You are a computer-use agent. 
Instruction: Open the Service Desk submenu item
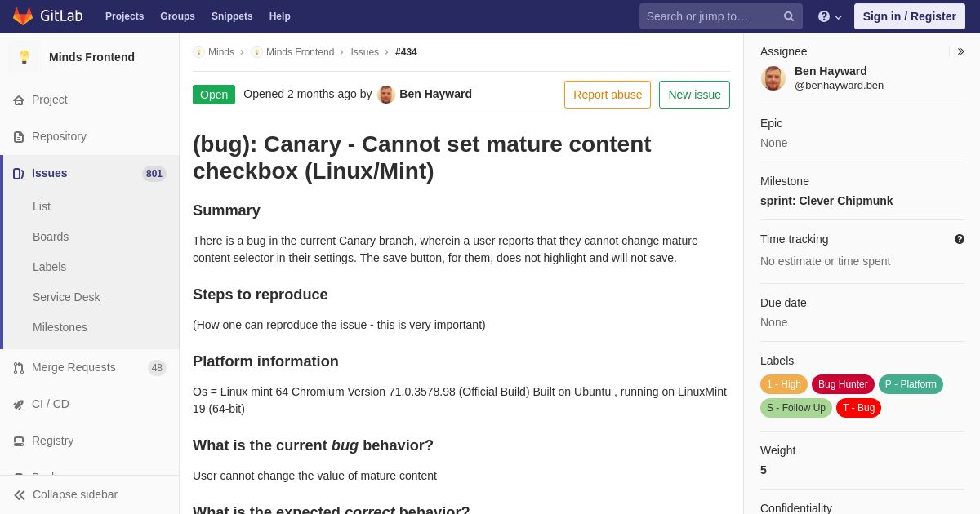66,297
